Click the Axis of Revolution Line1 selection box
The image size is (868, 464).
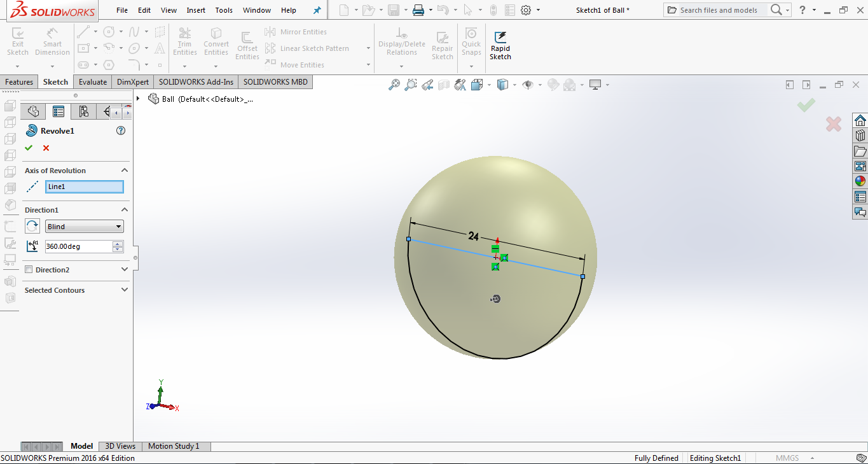[x=85, y=186]
